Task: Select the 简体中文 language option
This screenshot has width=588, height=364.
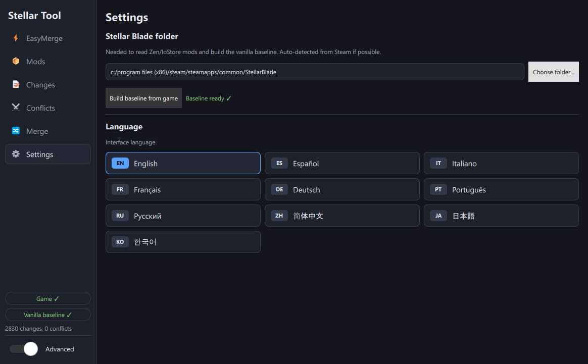Action: pos(342,216)
